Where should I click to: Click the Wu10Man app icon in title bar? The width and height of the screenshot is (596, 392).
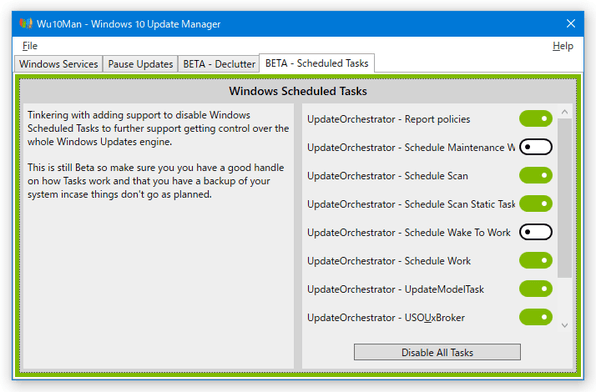click(26, 24)
